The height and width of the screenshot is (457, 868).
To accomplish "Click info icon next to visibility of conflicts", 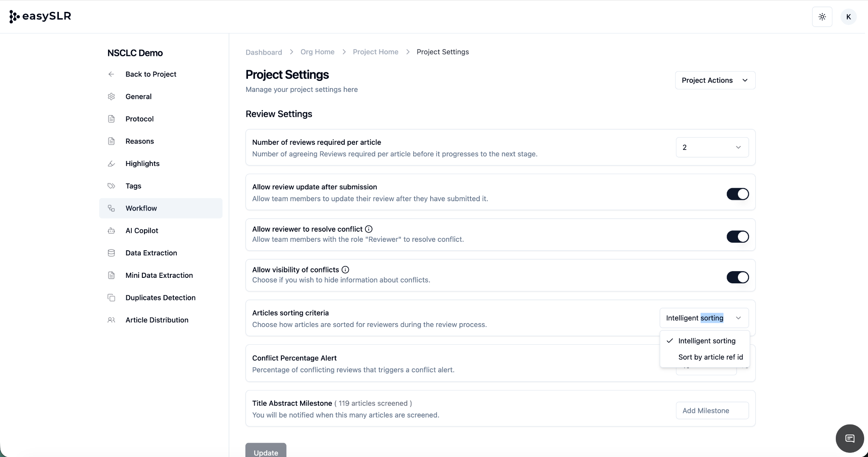I will pyautogui.click(x=345, y=270).
